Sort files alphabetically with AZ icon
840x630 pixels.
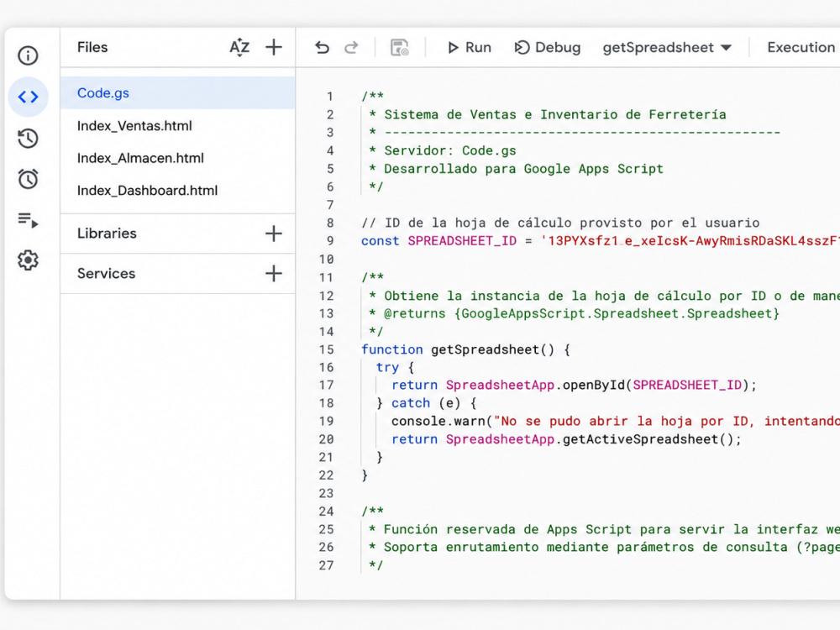pos(239,47)
